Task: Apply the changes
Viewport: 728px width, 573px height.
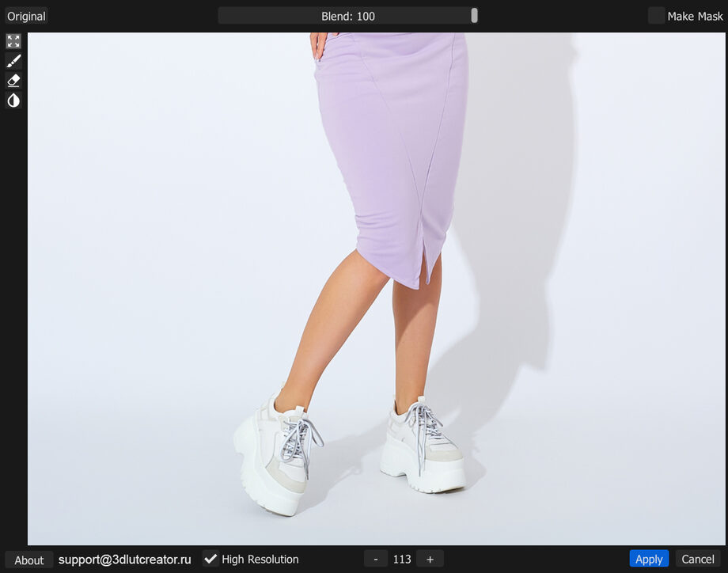Action: tap(649, 559)
